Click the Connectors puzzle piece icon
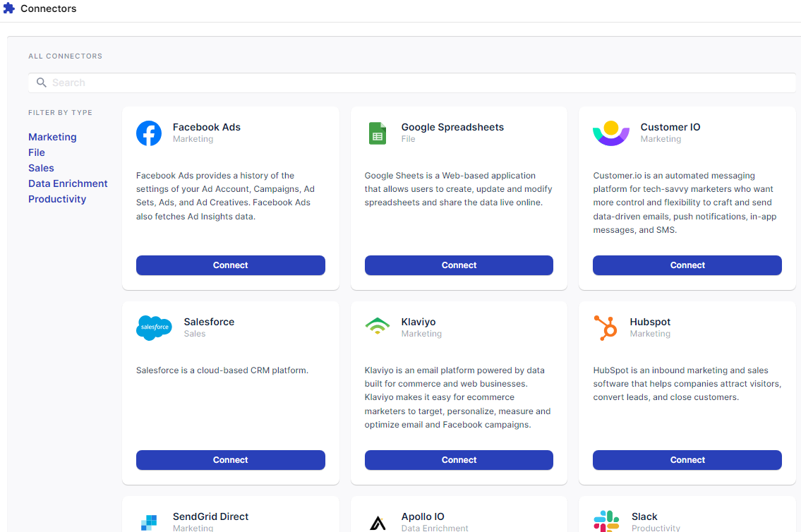801x532 pixels. (9, 8)
